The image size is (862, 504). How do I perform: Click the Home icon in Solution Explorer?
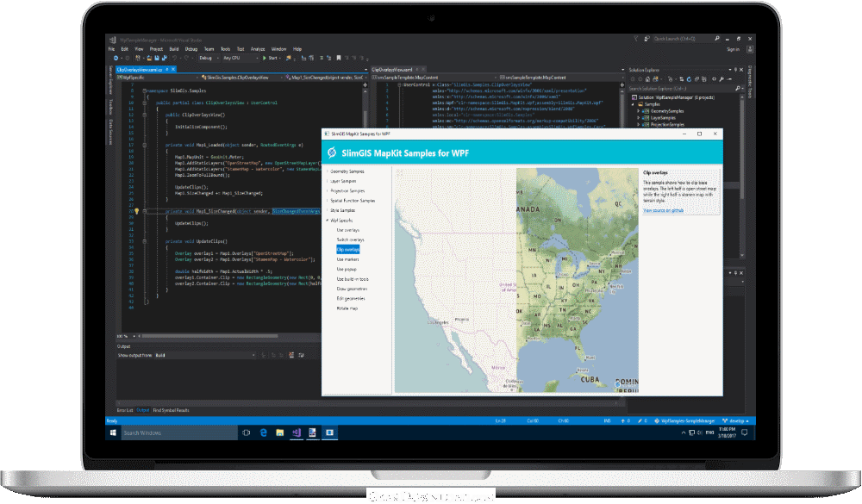click(x=647, y=79)
